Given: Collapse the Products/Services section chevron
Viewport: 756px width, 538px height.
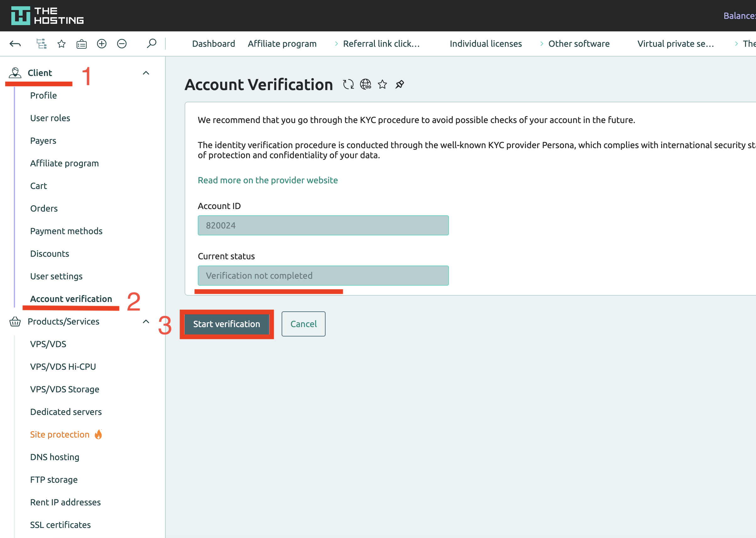Looking at the screenshot, I should 146,321.
